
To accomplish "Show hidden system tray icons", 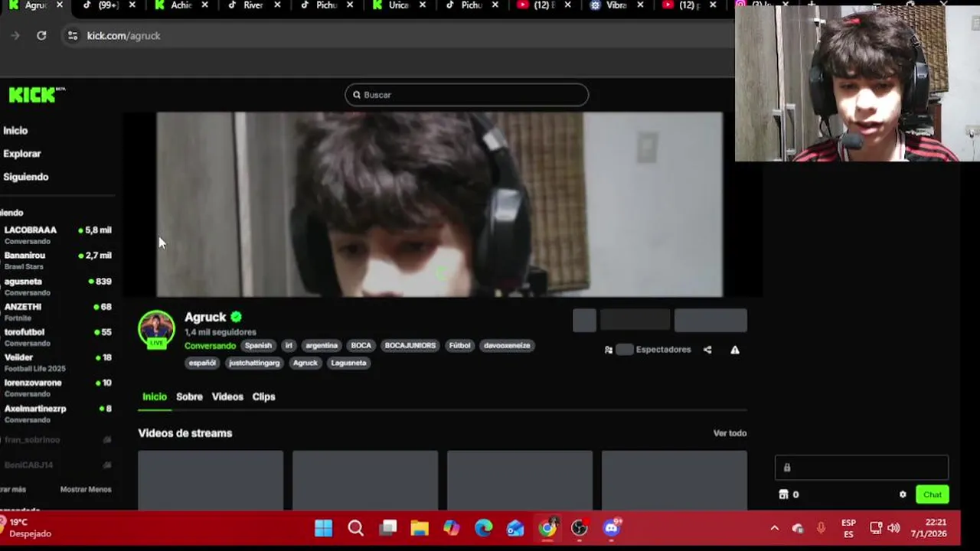I will [774, 528].
